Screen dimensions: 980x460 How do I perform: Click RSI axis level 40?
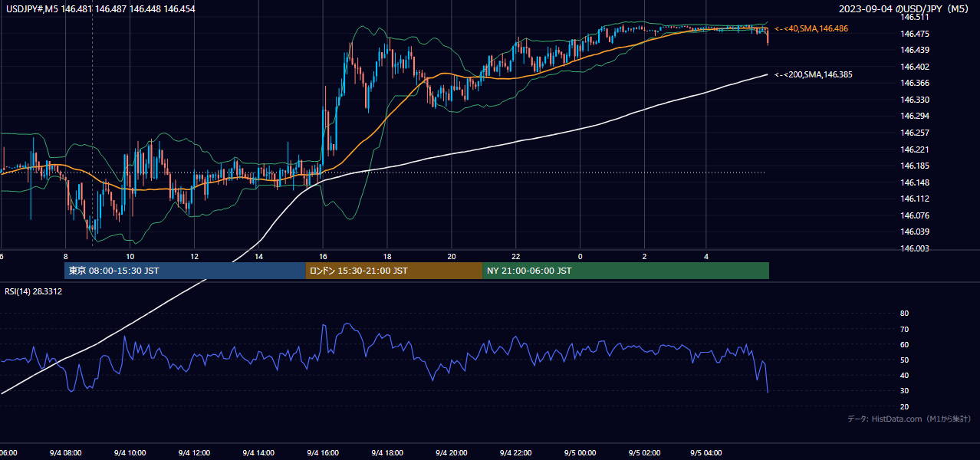[x=904, y=375]
